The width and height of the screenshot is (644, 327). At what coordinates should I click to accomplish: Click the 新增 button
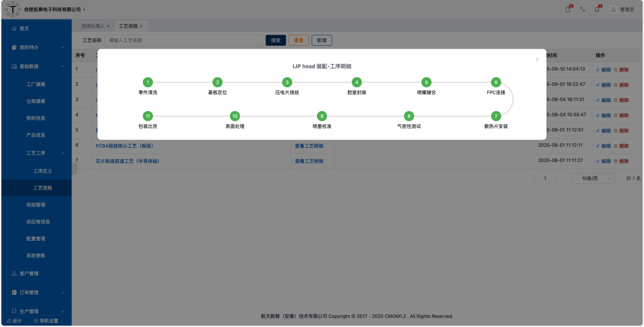(321, 40)
